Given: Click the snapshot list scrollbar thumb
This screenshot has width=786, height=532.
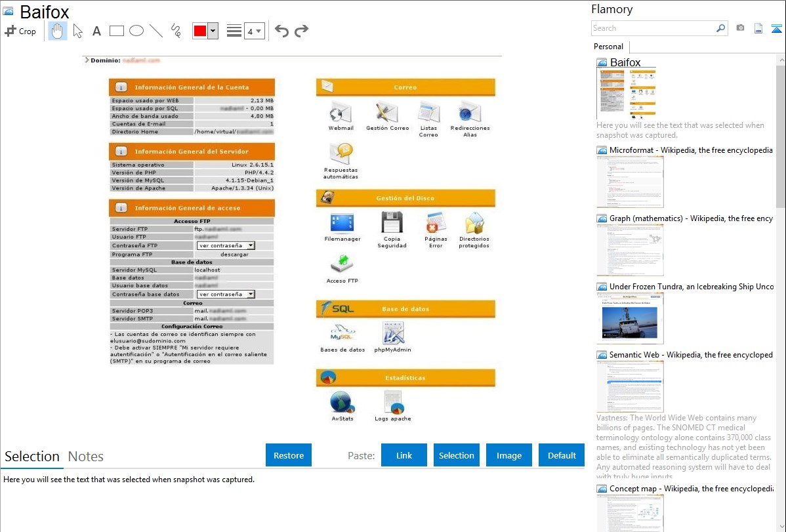Looking at the screenshot, I should point(781,135).
